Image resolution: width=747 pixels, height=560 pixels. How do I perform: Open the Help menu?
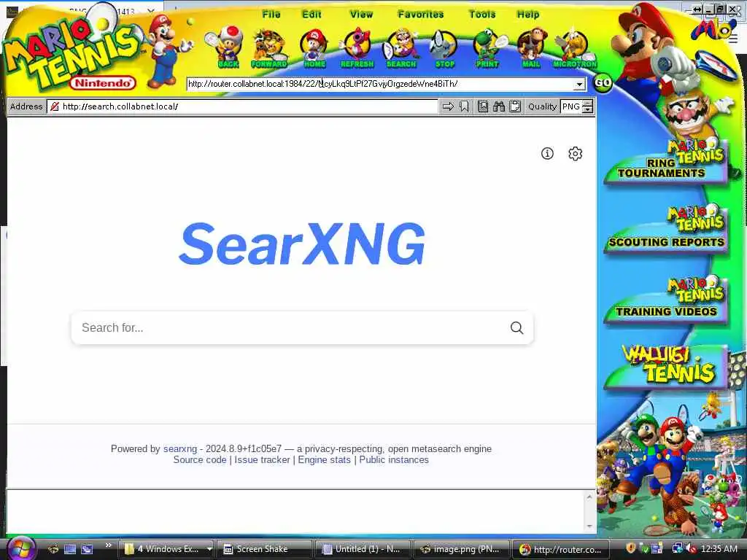[528, 15]
